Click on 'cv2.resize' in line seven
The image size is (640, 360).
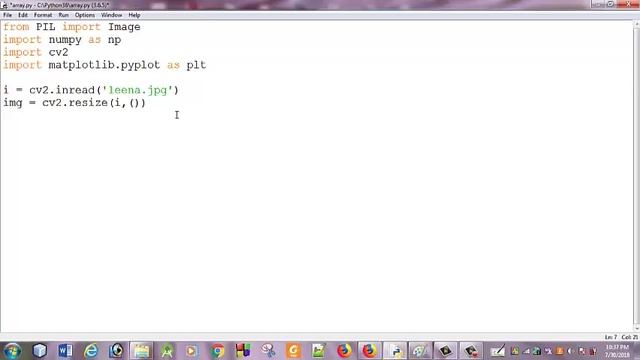[x=75, y=103]
